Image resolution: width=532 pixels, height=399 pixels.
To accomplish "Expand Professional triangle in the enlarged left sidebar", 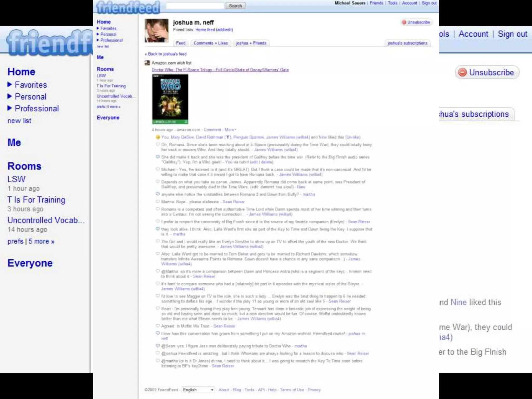I will [x=10, y=108].
